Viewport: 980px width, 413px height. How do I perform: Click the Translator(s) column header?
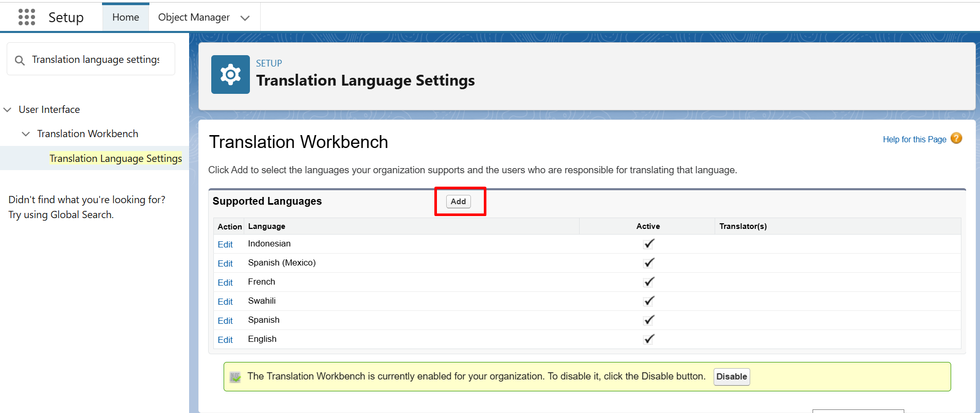[x=743, y=226]
